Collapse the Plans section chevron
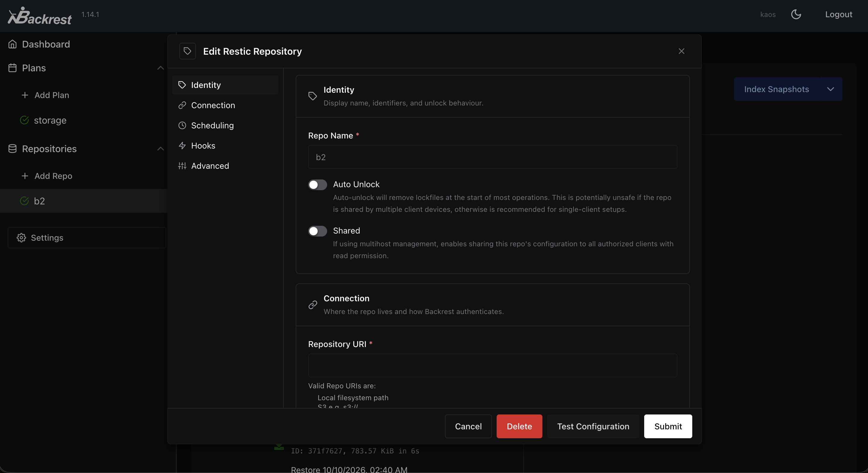Image resolution: width=868 pixels, height=473 pixels. [x=160, y=68]
